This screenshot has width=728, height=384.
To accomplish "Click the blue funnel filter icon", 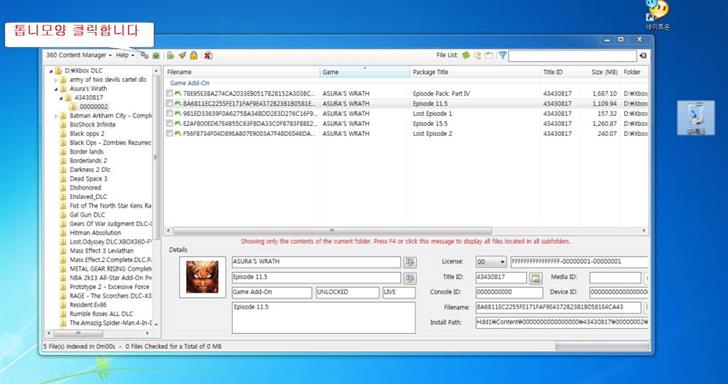I will pyautogui.click(x=502, y=55).
